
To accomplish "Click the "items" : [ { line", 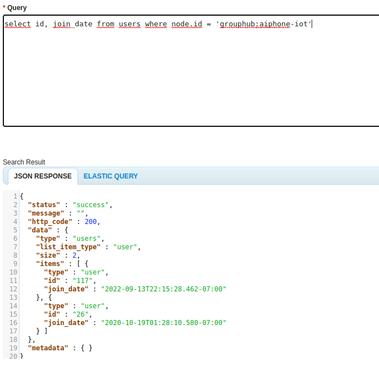I will (x=62, y=264).
